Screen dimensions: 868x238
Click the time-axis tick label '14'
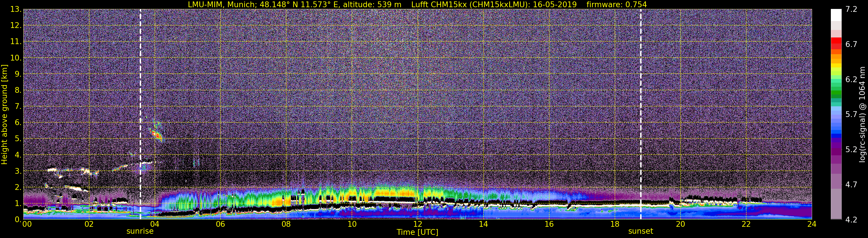[483, 224]
